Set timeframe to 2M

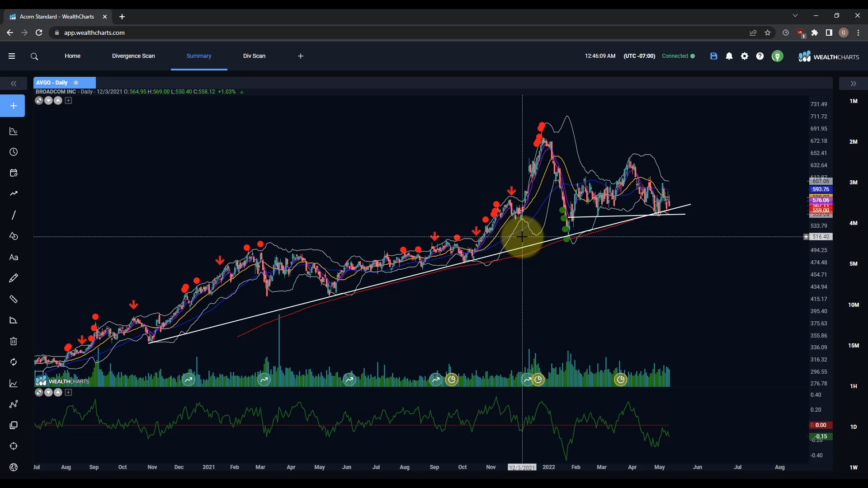tap(854, 142)
